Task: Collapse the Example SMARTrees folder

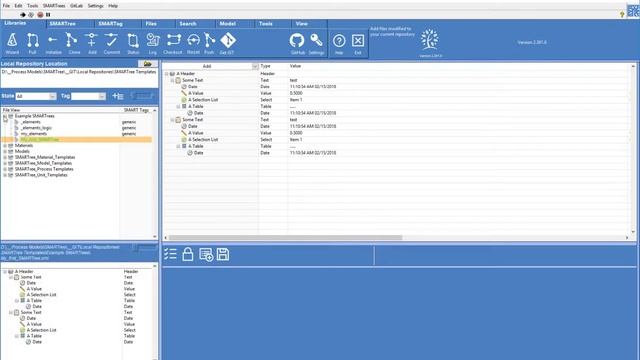Action: pos(5,116)
